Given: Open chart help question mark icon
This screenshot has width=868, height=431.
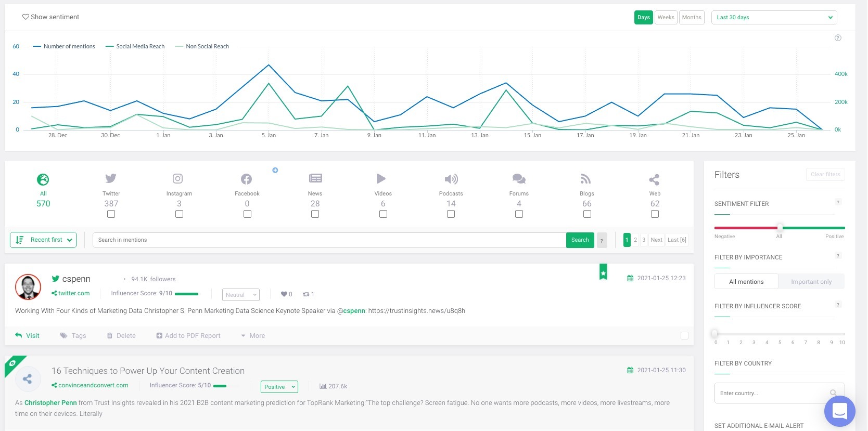Looking at the screenshot, I should [x=838, y=38].
